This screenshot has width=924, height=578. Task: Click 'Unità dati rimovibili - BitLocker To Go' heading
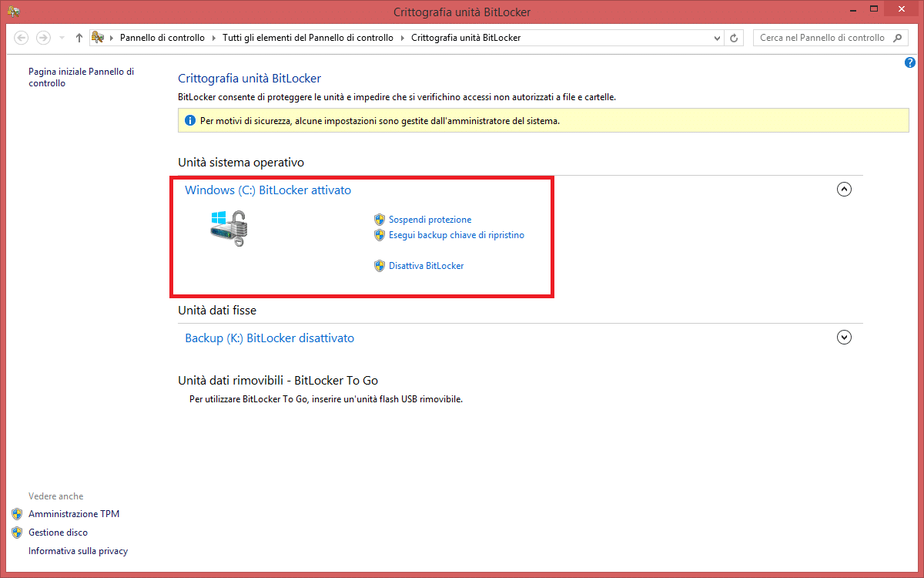tap(278, 380)
